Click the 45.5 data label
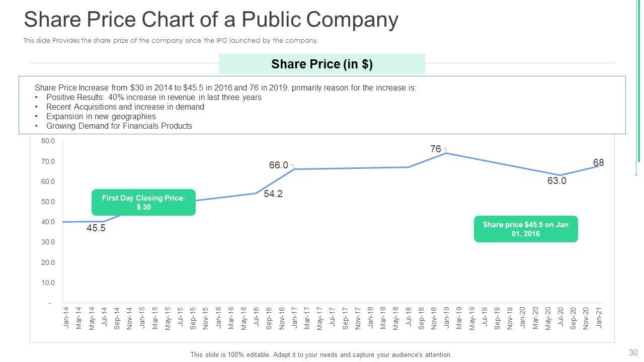Viewport: 644px width, 362px height. pos(96,228)
